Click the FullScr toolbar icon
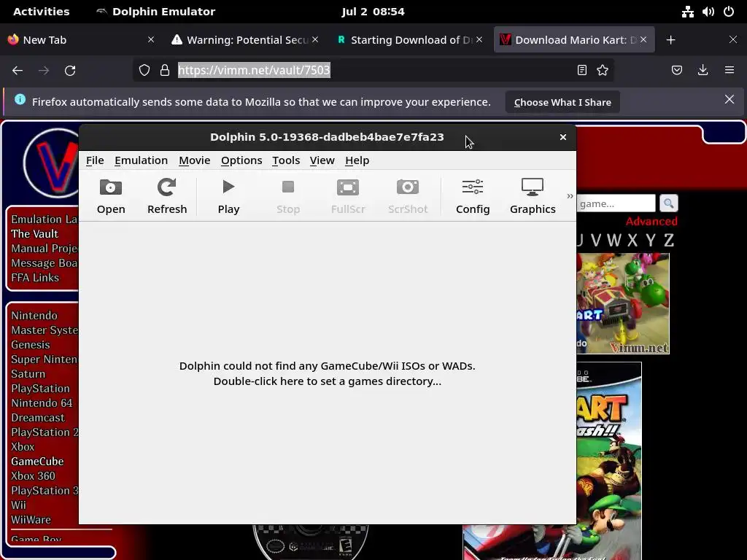 pyautogui.click(x=348, y=196)
